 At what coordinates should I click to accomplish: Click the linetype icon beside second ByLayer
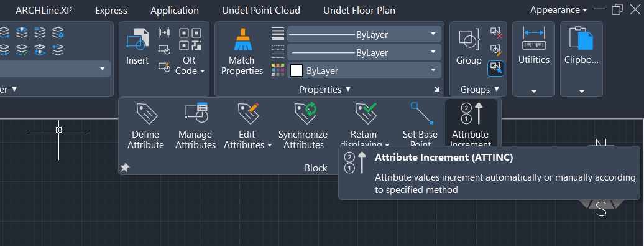tap(278, 52)
